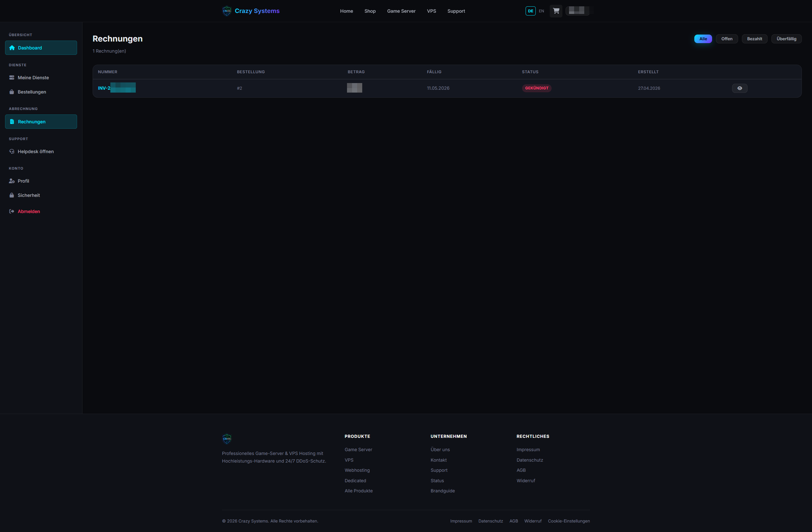Screen dimensions: 812x532
Task: Open Helpdesk öffnen link
Action: (x=41, y=152)
